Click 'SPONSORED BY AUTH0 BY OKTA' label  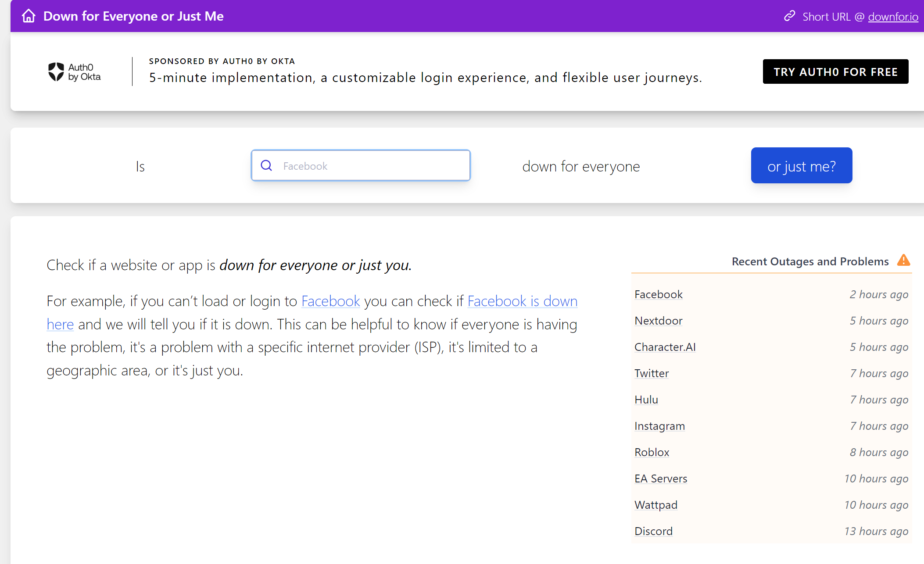pos(222,61)
